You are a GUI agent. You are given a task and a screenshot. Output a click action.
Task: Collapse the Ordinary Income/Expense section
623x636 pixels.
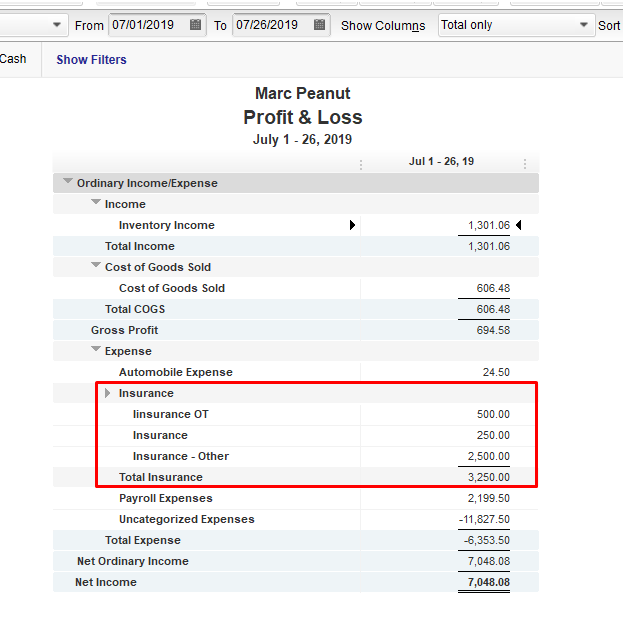pyautogui.click(x=68, y=181)
